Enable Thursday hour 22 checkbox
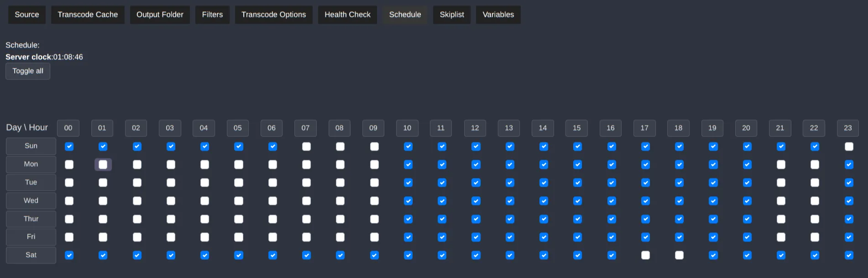The width and height of the screenshot is (868, 278). point(815,219)
